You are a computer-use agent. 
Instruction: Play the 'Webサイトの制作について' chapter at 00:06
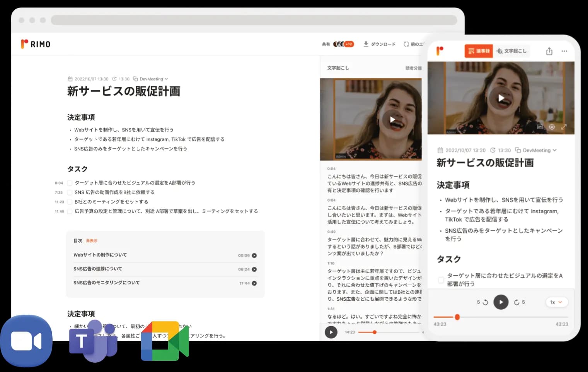coord(254,255)
